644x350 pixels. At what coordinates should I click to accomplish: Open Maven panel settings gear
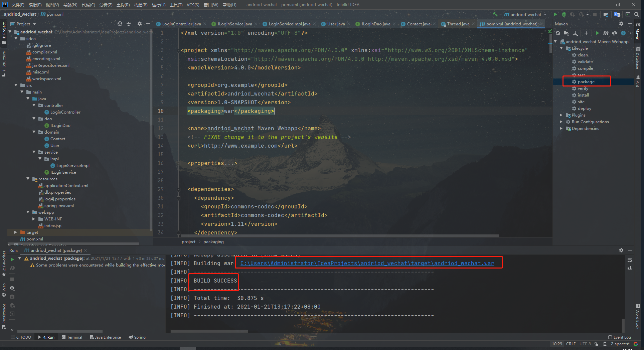click(621, 24)
